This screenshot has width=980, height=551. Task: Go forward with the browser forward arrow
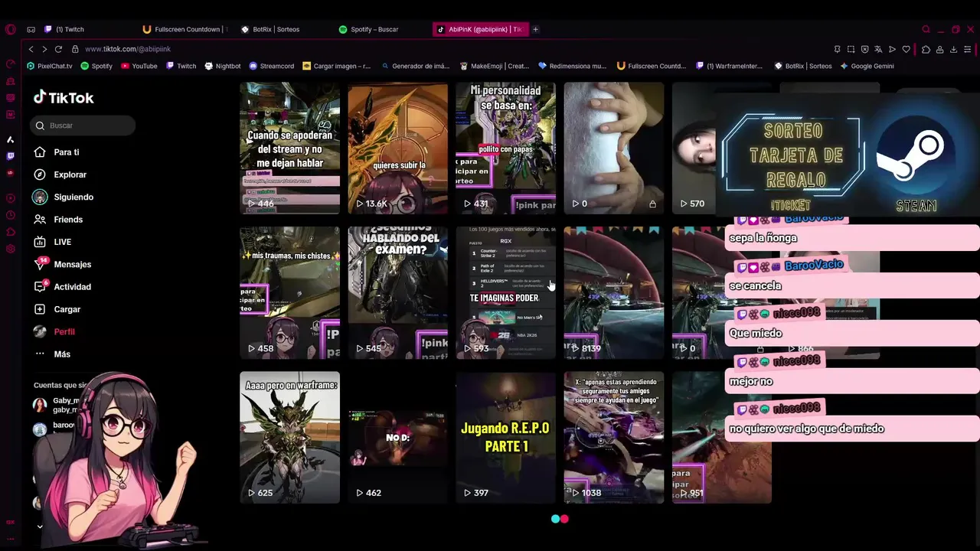pos(44,49)
